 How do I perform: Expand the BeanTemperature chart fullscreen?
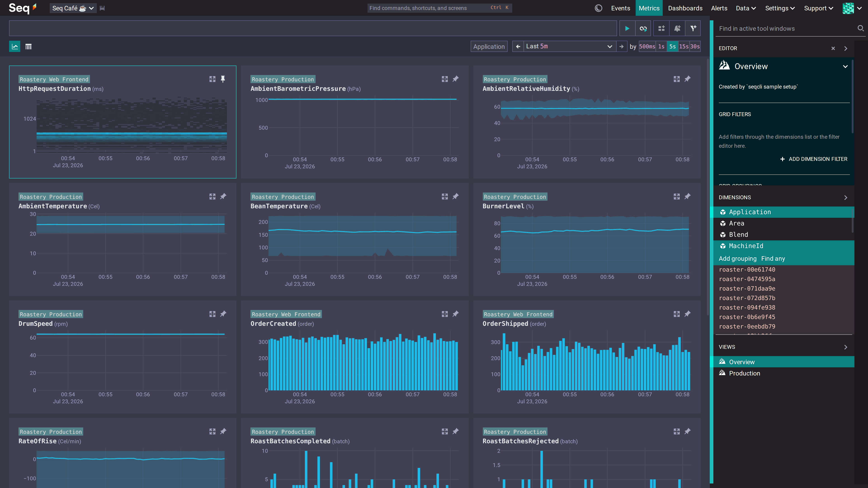point(445,197)
